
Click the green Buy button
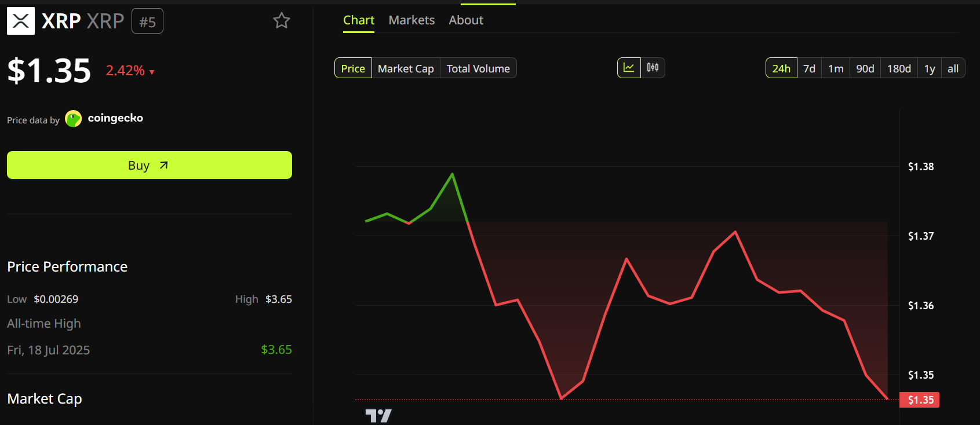tap(150, 165)
